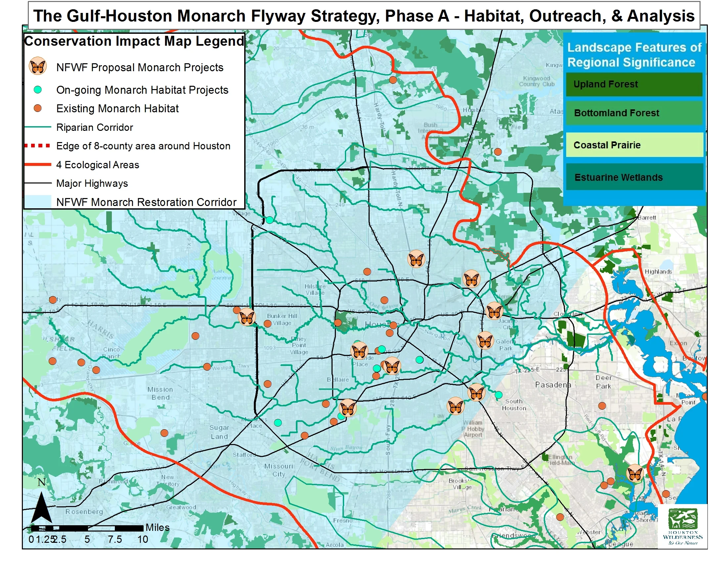Click the Sugar Land label on the map
The image size is (728, 563).
pyautogui.click(x=219, y=432)
